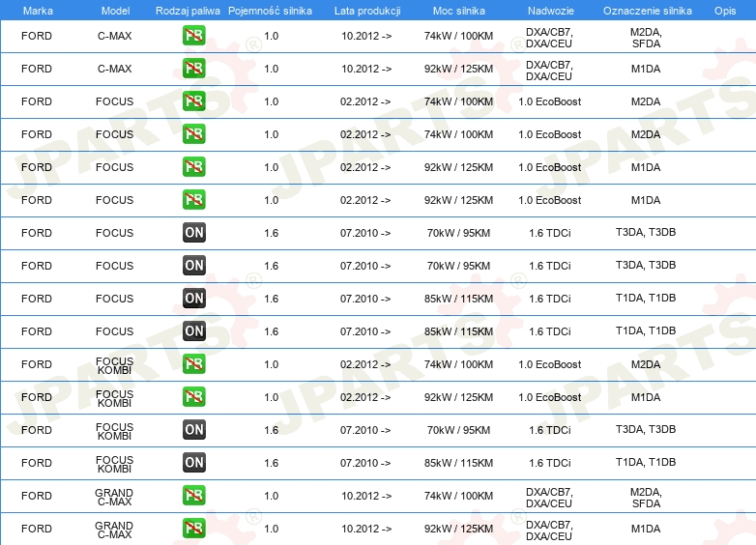Click T3DA, T3DB in the FOCUS KOMBI row

click(646, 429)
